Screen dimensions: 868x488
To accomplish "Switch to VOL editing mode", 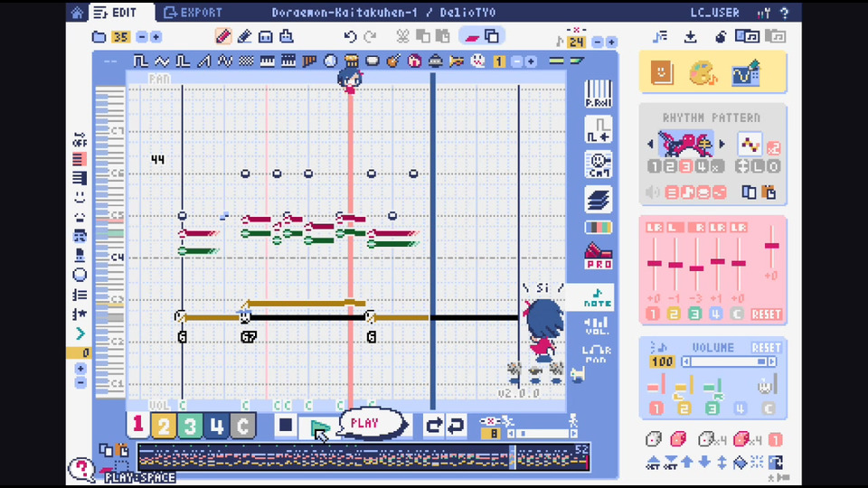I will click(x=597, y=326).
